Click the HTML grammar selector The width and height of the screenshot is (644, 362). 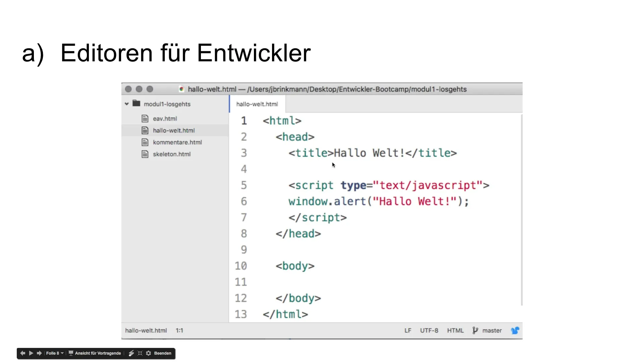tap(455, 330)
